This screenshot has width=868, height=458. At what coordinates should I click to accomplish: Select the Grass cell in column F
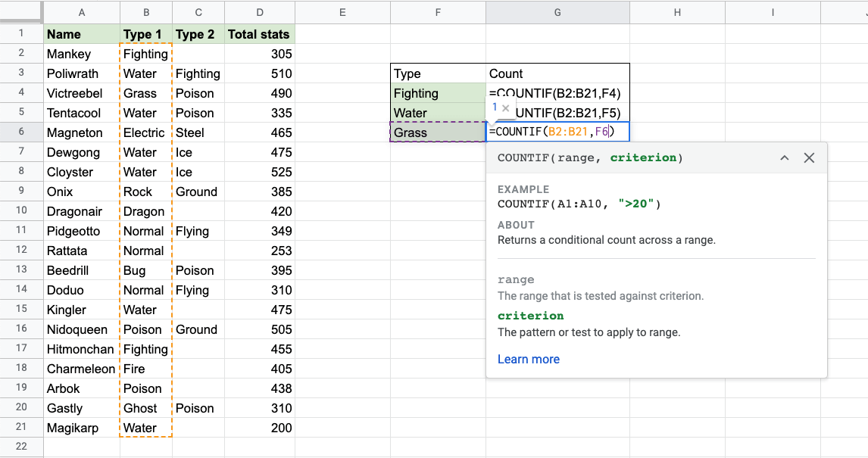click(438, 132)
